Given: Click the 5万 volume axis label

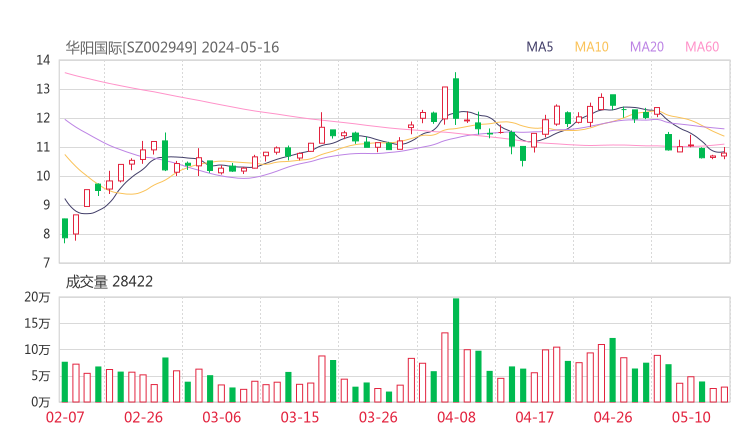Looking at the screenshot, I should (x=41, y=376).
